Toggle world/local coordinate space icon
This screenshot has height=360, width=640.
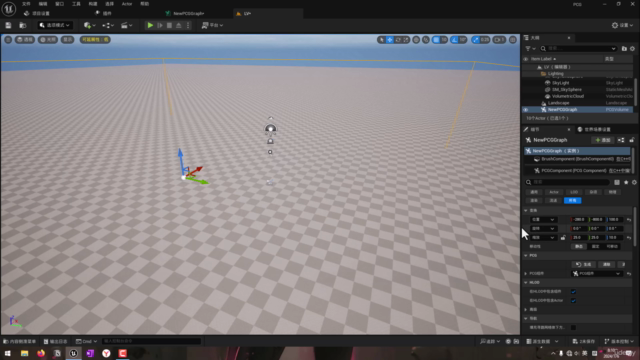point(416,40)
